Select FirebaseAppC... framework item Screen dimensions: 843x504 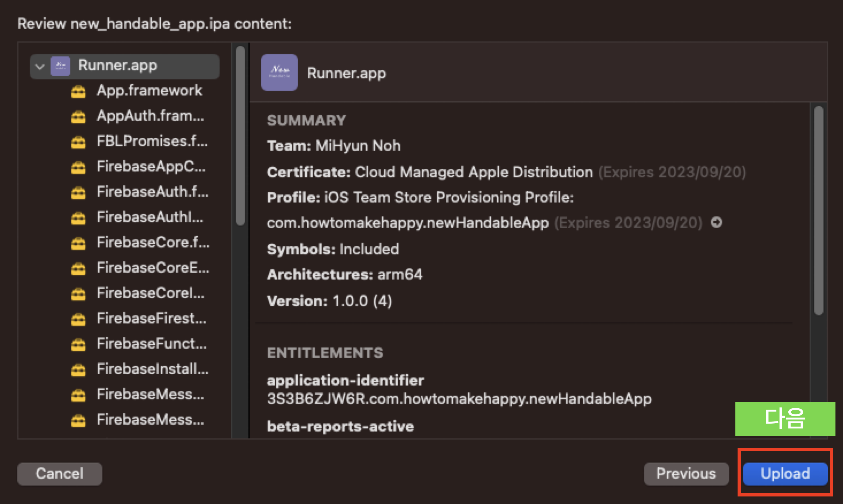coord(151,167)
